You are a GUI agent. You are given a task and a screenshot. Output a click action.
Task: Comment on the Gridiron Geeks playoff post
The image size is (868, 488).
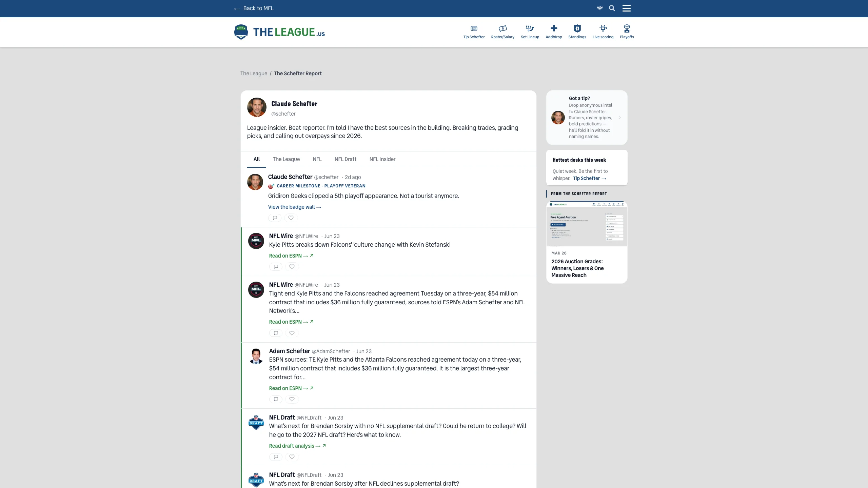tap(275, 218)
